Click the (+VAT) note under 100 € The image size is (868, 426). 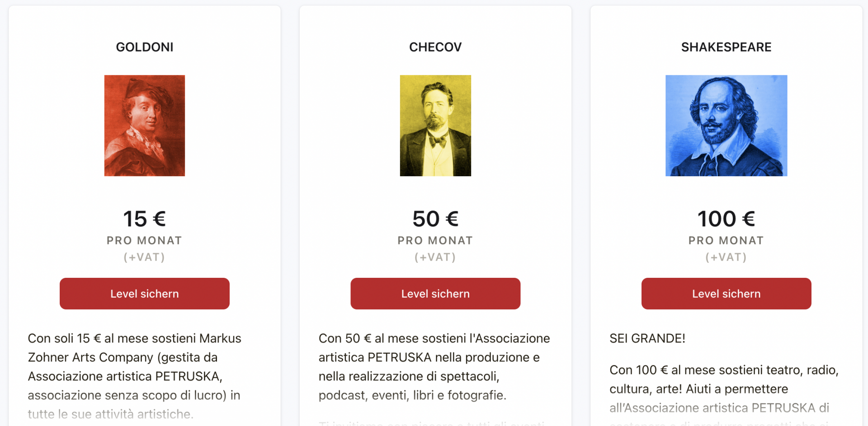point(726,257)
